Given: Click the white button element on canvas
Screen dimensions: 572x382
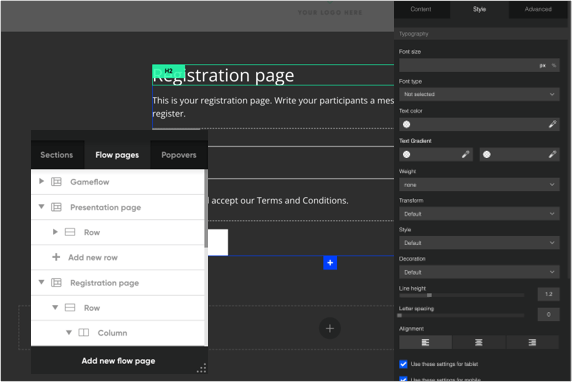Looking at the screenshot, I should coord(218,242).
